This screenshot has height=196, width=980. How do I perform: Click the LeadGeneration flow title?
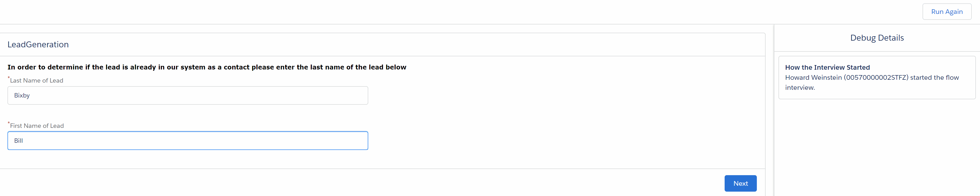pos(38,44)
